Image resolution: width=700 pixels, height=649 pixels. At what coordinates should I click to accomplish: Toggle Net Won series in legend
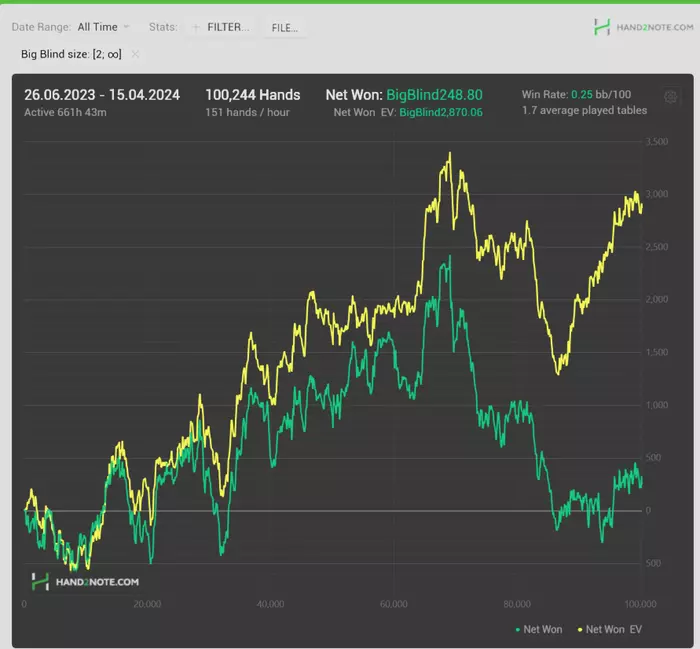(x=538, y=629)
